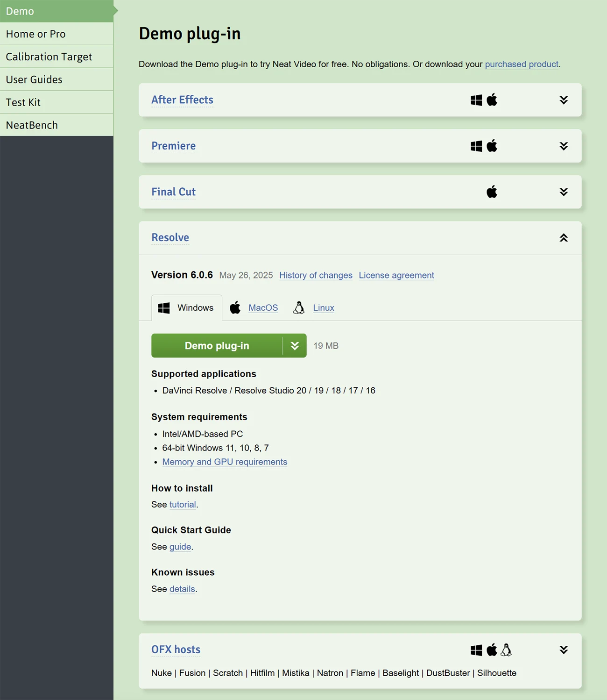
Task: Click the 'May 26, 2025' date text
Action: point(246,275)
